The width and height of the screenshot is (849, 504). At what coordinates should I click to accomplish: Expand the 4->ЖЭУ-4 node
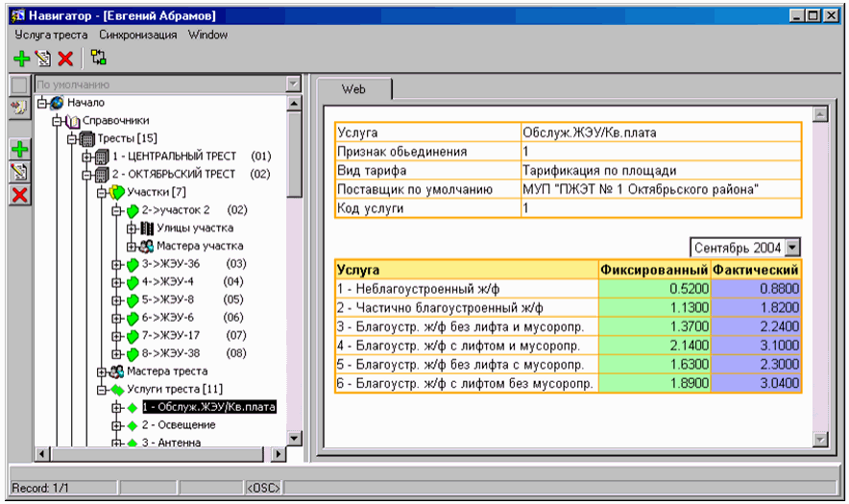(x=116, y=282)
